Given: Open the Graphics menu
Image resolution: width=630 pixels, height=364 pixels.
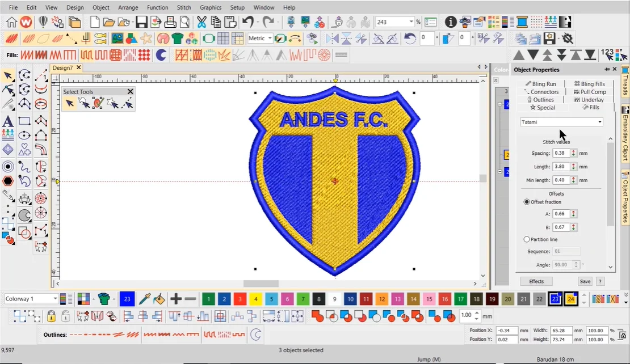Looking at the screenshot, I should 211,7.
